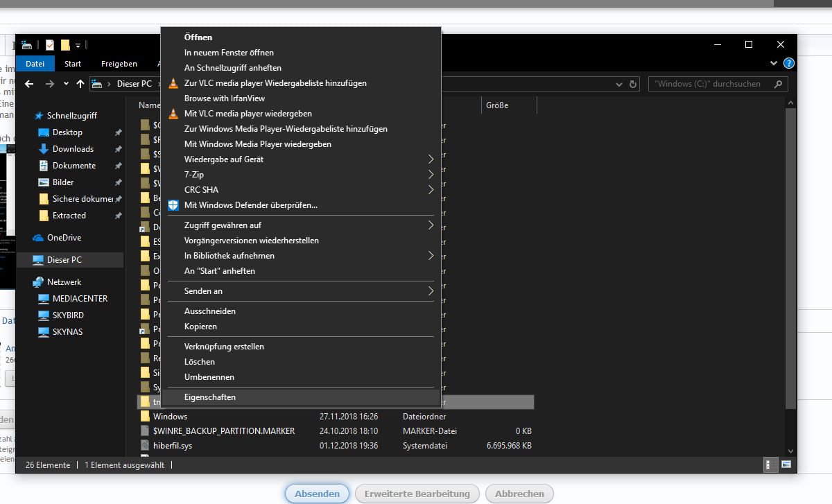This screenshot has height=504, width=832.
Task: Choose 'Mit Windows Media Player wiedergeben'
Action: [300, 144]
